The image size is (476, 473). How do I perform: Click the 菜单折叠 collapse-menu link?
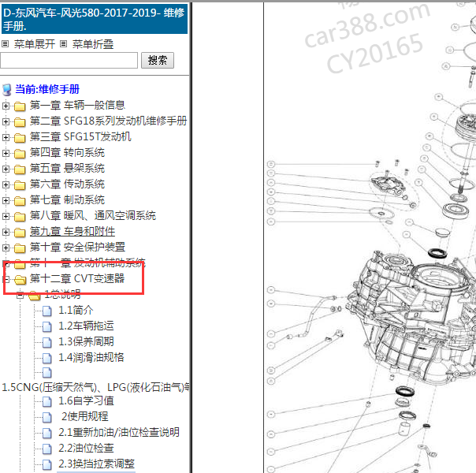92,44
